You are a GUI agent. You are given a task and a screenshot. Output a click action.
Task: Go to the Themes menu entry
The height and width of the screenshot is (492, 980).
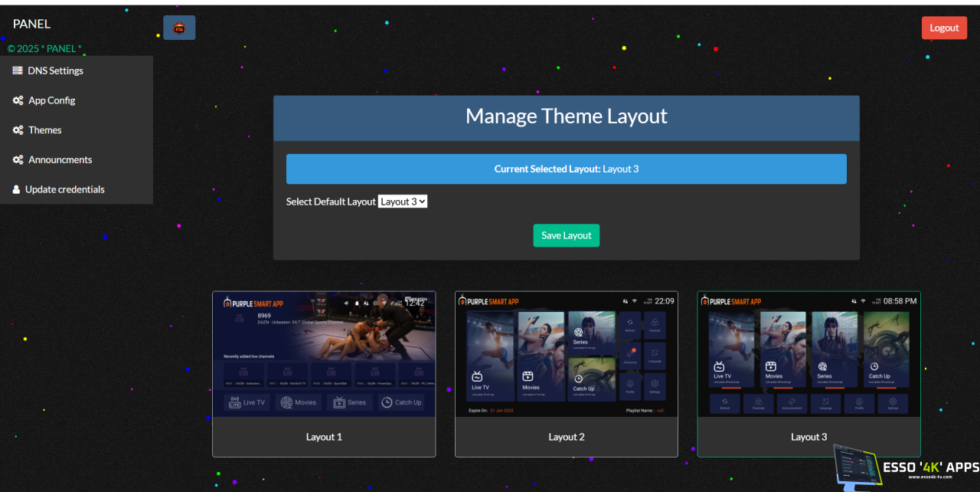tap(44, 130)
